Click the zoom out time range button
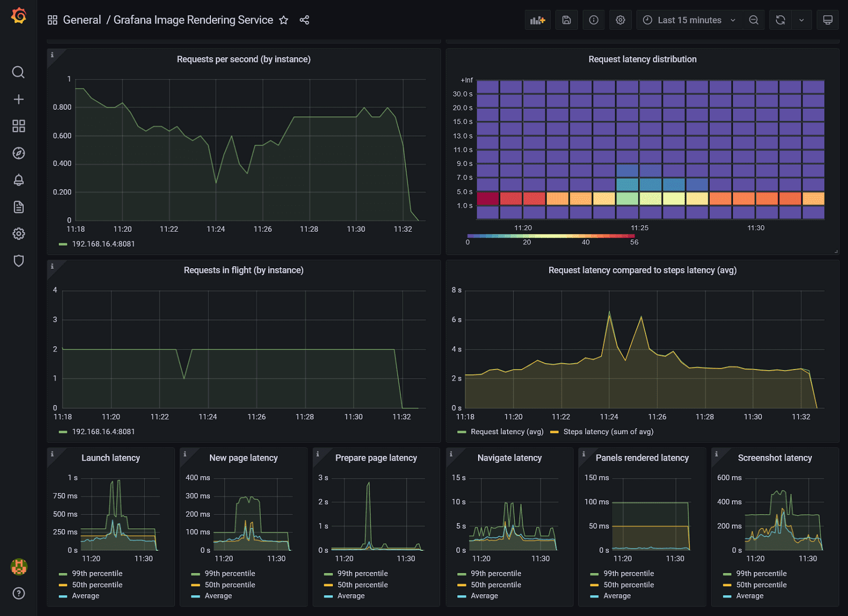848x616 pixels. tap(754, 20)
